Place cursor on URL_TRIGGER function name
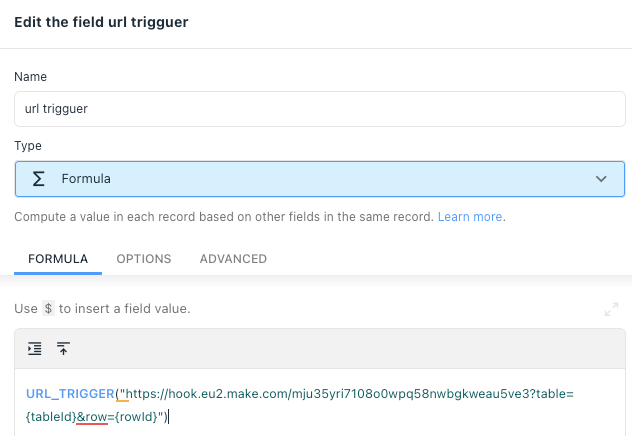Image resolution: width=632 pixels, height=436 pixels. [70, 394]
